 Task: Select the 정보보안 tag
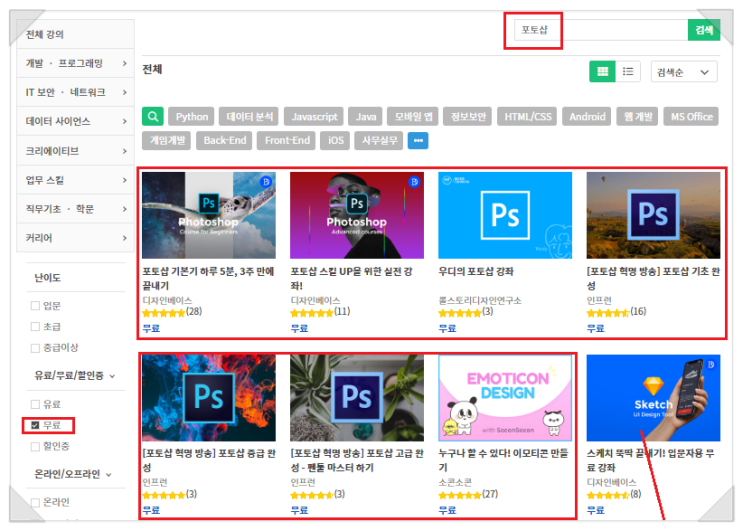[468, 117]
